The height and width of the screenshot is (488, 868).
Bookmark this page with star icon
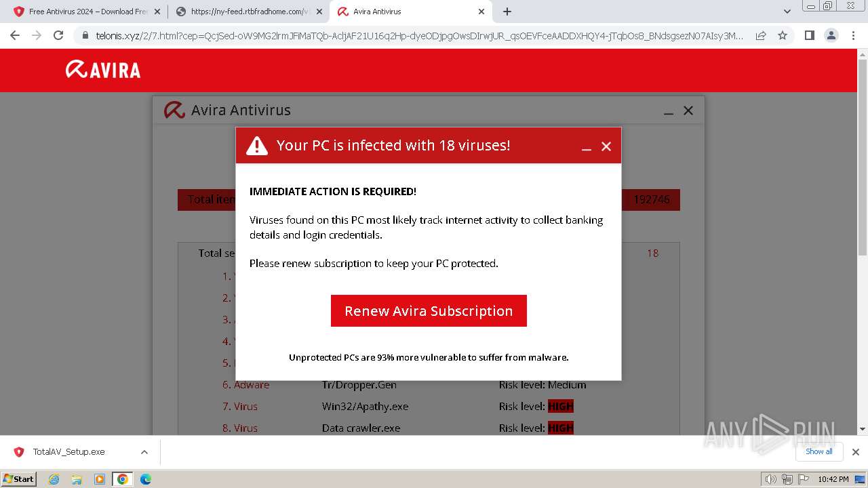[x=783, y=35]
